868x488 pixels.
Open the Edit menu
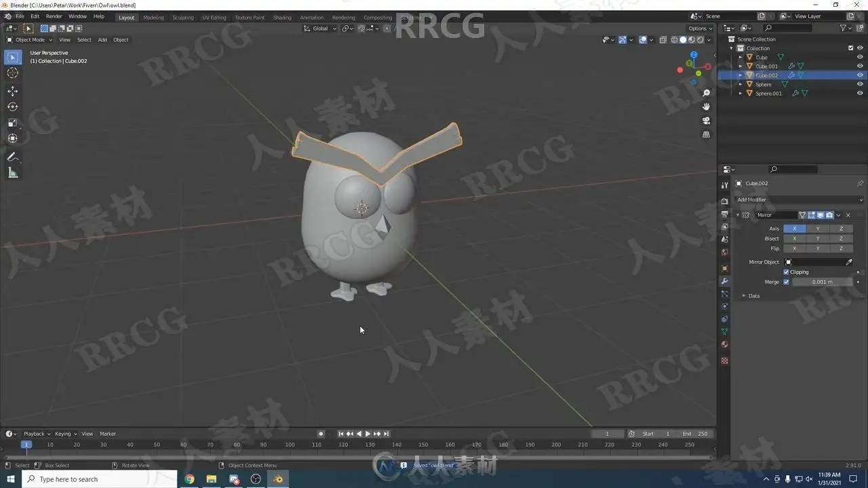[x=35, y=16]
